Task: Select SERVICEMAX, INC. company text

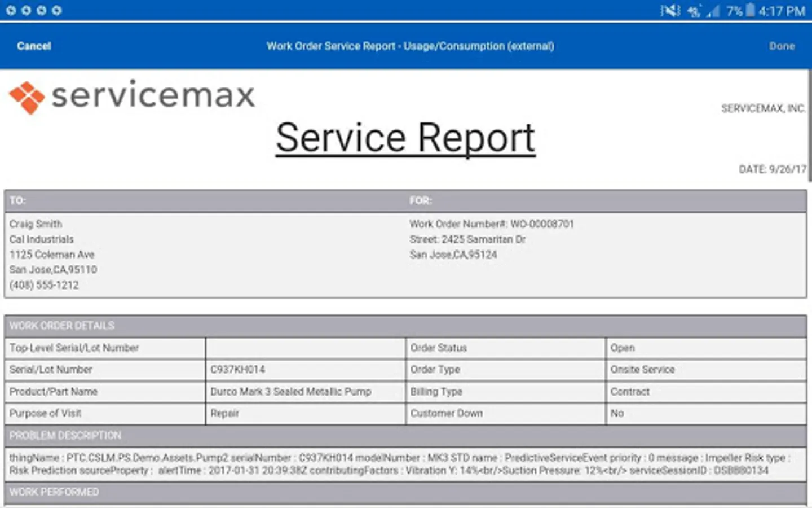Action: [x=763, y=108]
